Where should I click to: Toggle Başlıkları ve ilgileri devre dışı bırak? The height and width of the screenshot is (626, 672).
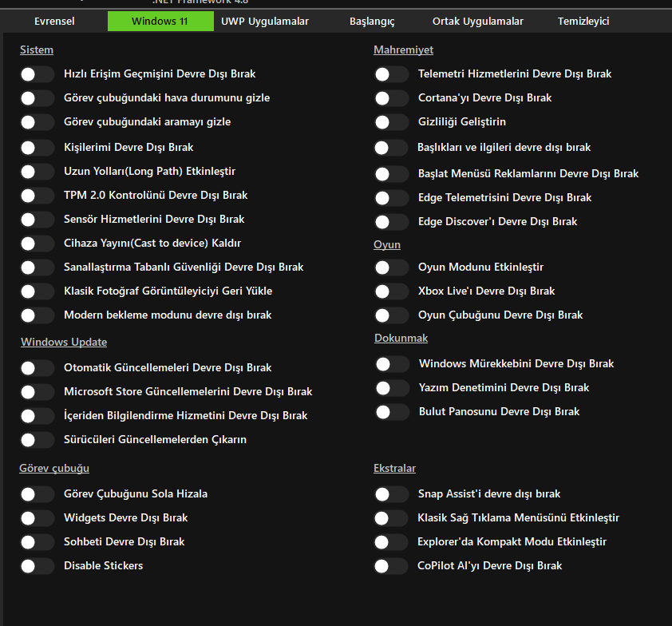pyautogui.click(x=390, y=148)
